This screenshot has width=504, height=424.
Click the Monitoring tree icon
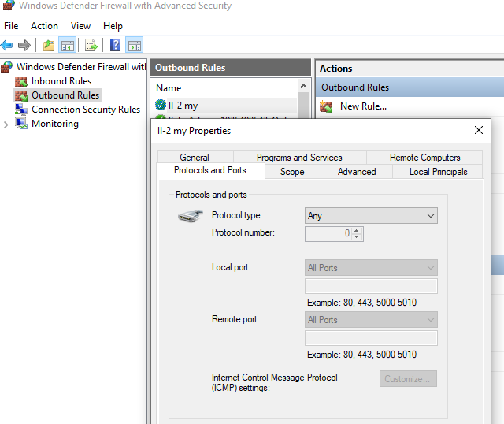[21, 124]
